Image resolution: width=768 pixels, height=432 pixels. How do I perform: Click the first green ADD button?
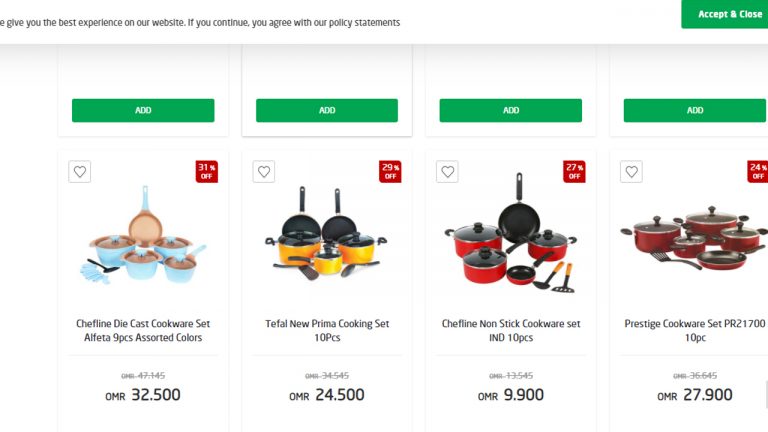143,110
